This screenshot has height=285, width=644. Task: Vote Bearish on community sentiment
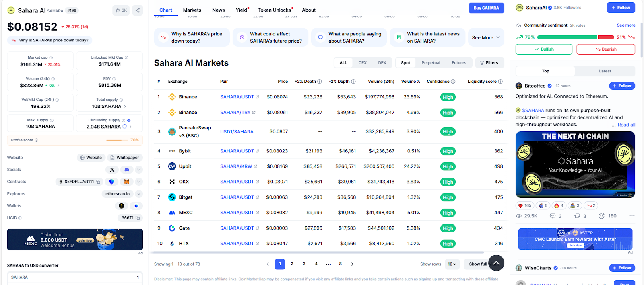(x=606, y=49)
